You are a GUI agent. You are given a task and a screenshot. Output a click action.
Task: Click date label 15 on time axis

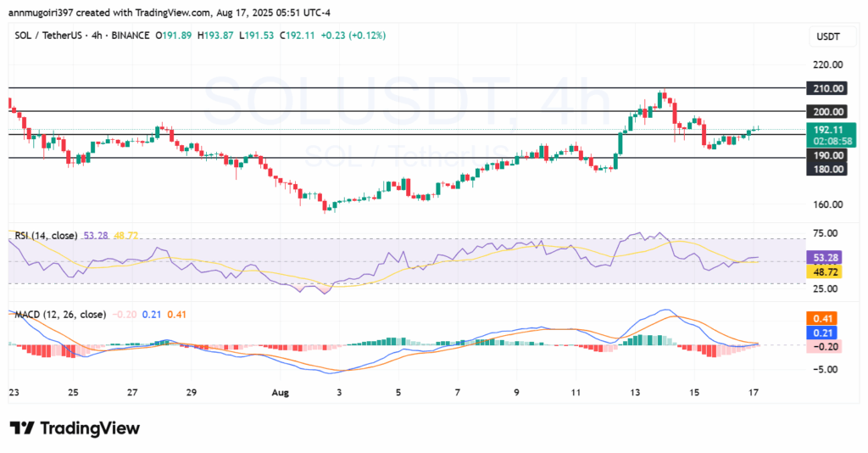click(x=694, y=393)
